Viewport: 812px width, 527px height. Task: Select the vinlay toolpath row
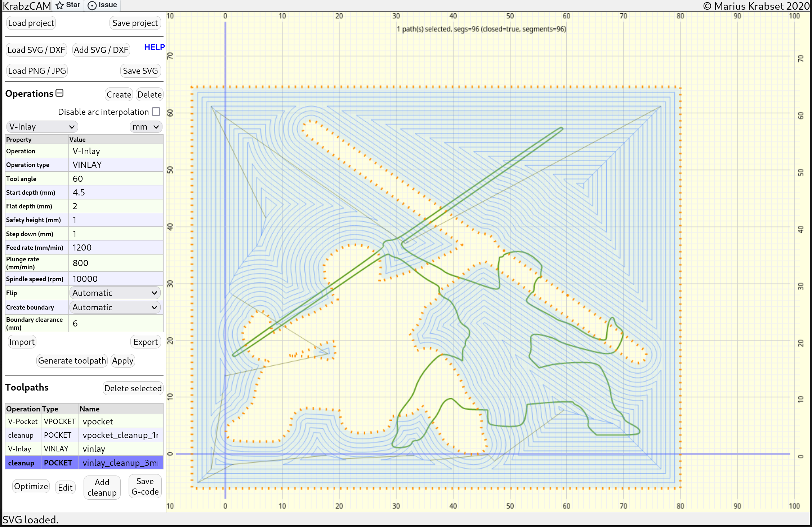tap(84, 449)
